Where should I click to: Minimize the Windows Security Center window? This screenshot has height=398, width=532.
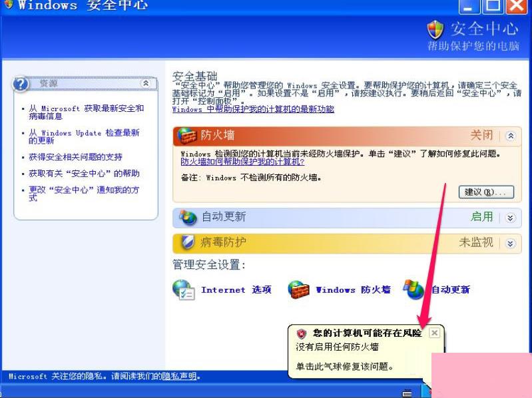tap(469, 6)
